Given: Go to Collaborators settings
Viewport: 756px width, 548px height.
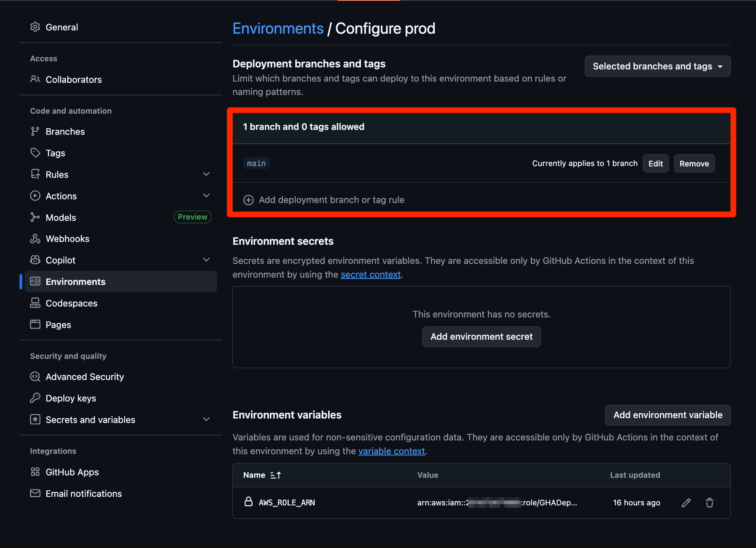Looking at the screenshot, I should pos(121,80).
